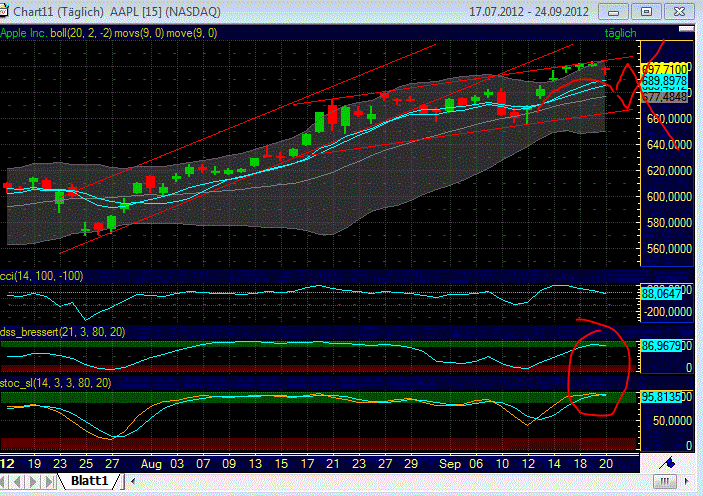
Task: Minimize the Chart11 window
Action: (613, 12)
